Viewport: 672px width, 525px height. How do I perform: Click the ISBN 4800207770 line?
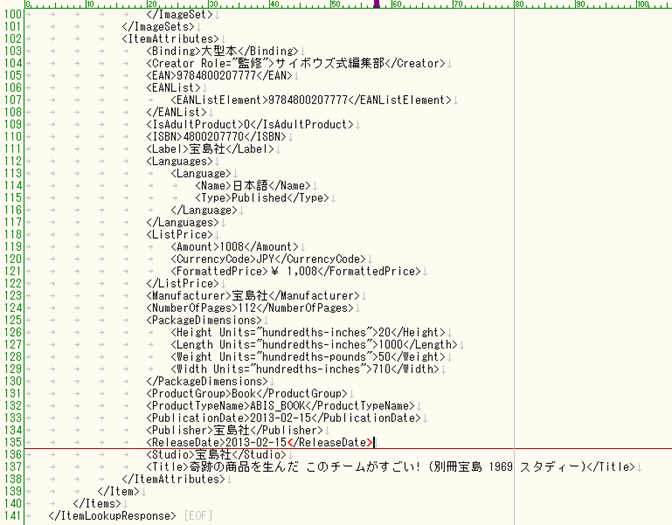pyautogui.click(x=216, y=137)
